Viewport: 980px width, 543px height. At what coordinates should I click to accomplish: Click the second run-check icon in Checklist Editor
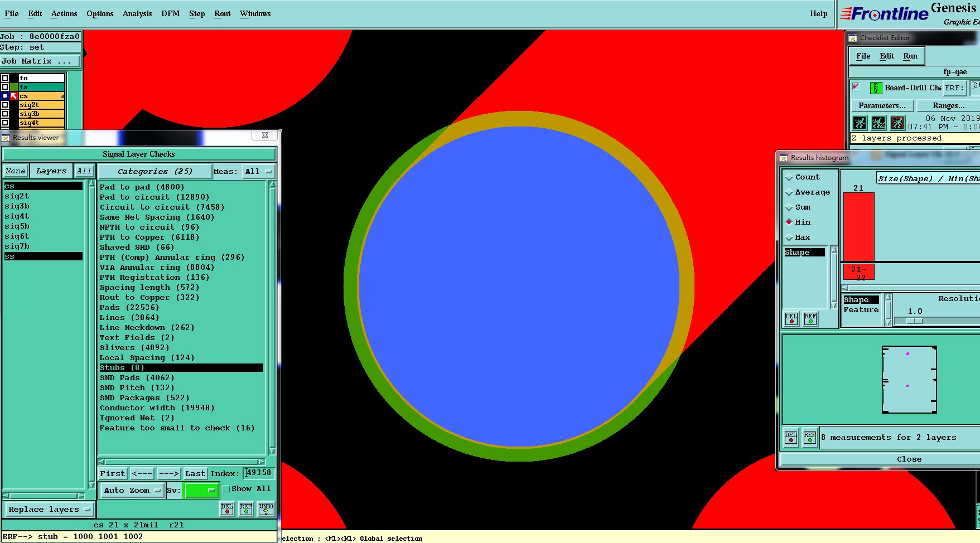(x=878, y=123)
